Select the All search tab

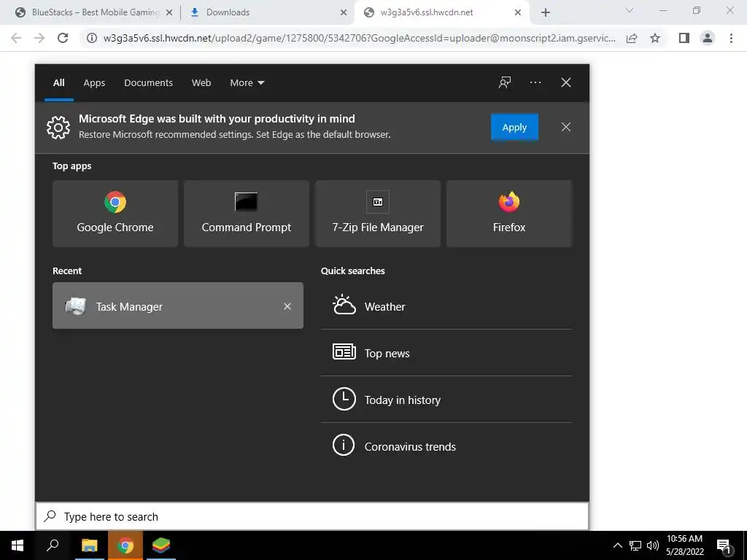pos(58,83)
